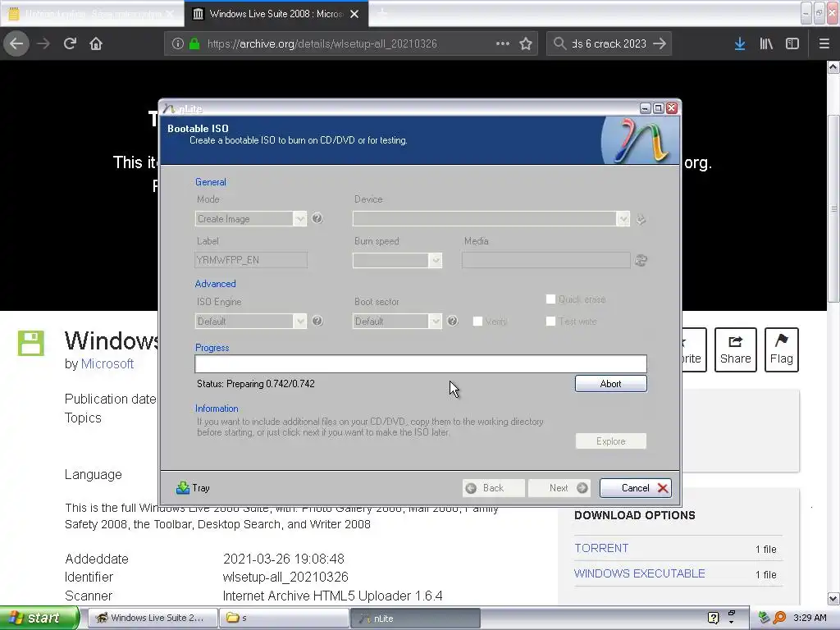840x630 pixels.
Task: Open Windows Live Suite taskbar item
Action: pyautogui.click(x=152, y=618)
